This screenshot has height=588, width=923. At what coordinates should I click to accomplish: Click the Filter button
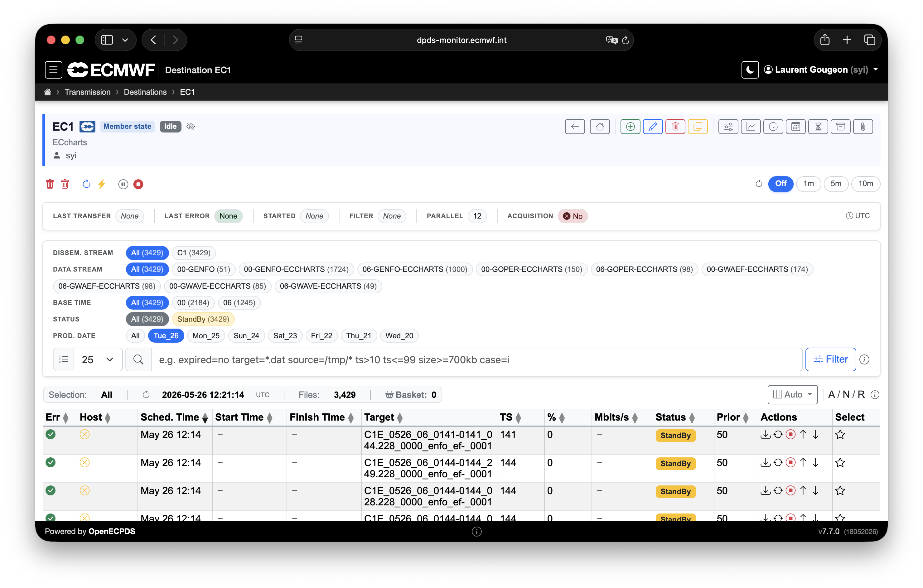[830, 359]
